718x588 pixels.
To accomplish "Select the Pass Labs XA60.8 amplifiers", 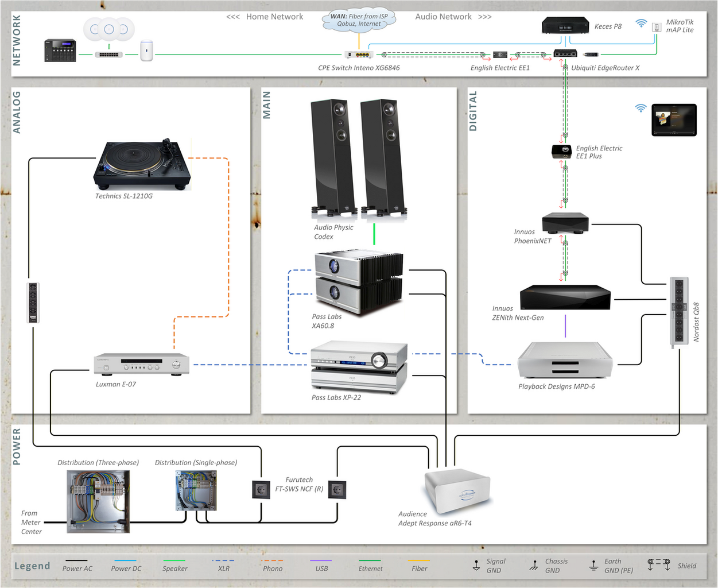I will pyautogui.click(x=359, y=283).
